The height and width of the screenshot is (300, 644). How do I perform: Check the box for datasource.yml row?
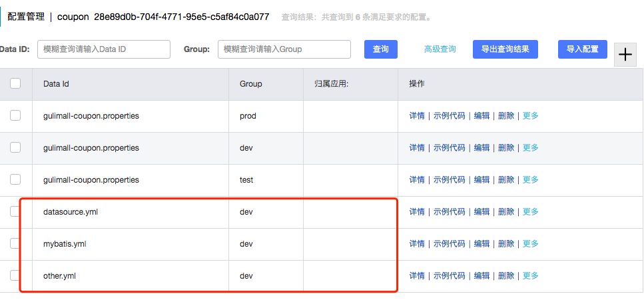click(x=15, y=211)
